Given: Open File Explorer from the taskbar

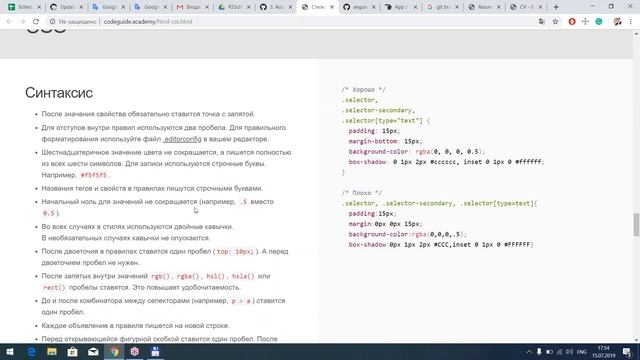Looking at the screenshot, I should 52,352.
